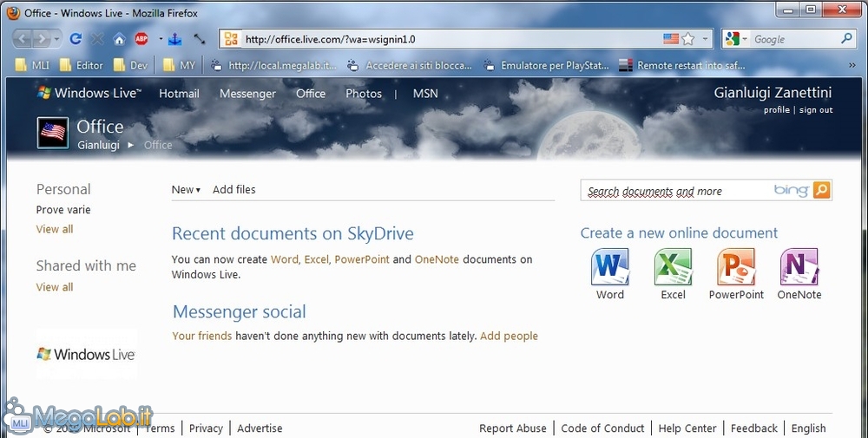
Task: Open the Privacy footer link
Action: pos(206,428)
